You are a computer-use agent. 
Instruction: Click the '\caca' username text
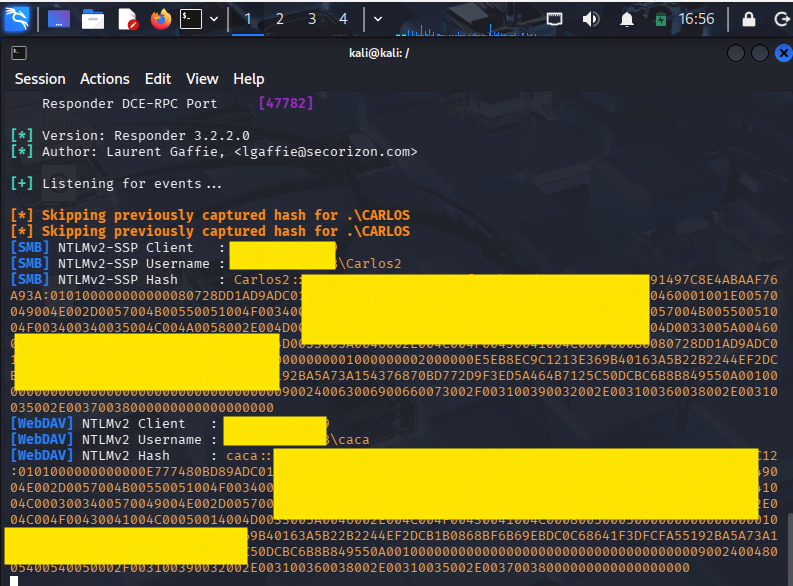point(349,440)
